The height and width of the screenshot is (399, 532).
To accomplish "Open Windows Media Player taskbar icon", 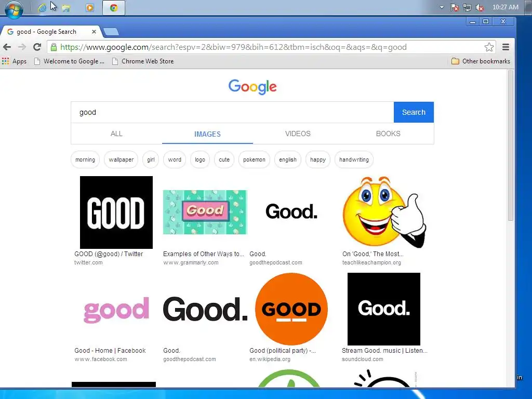I will click(90, 8).
